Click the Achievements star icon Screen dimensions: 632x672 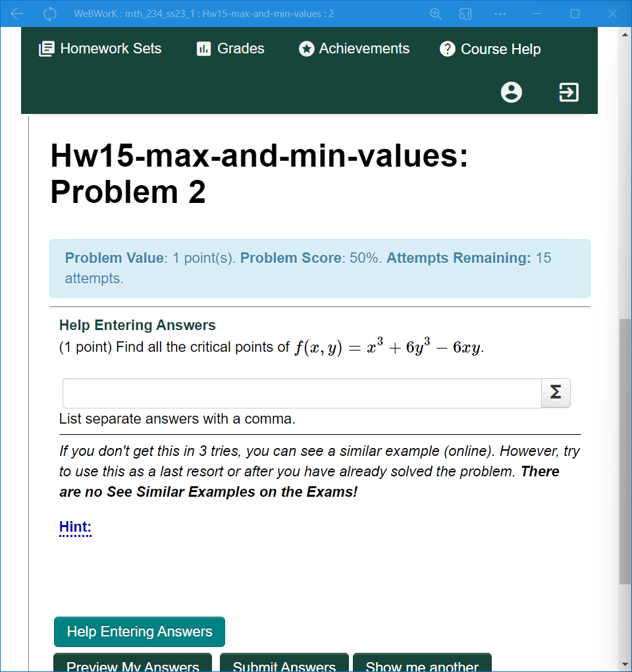tap(307, 48)
